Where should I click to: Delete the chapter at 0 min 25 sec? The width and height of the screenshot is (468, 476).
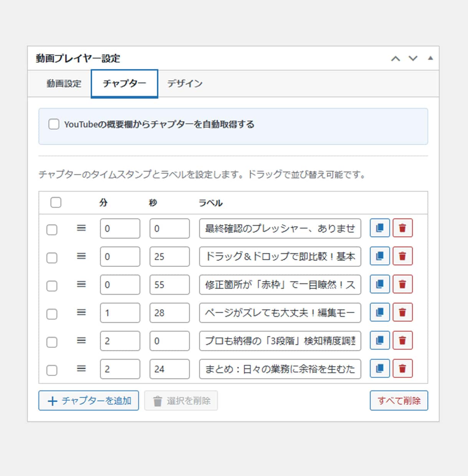point(402,256)
